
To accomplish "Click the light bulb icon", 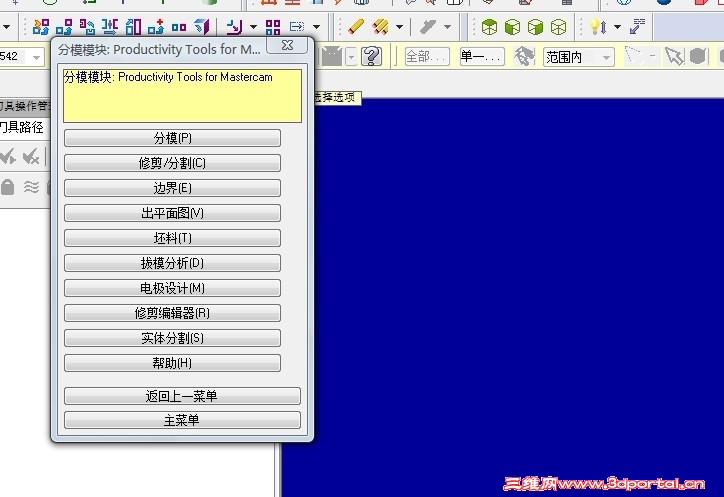I will pyautogui.click(x=598, y=27).
